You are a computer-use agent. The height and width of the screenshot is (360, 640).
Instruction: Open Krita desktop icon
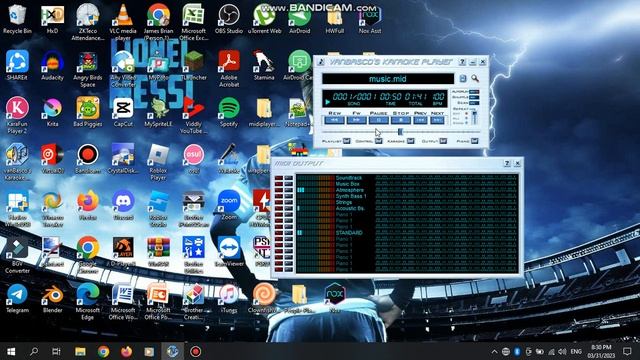[52, 112]
